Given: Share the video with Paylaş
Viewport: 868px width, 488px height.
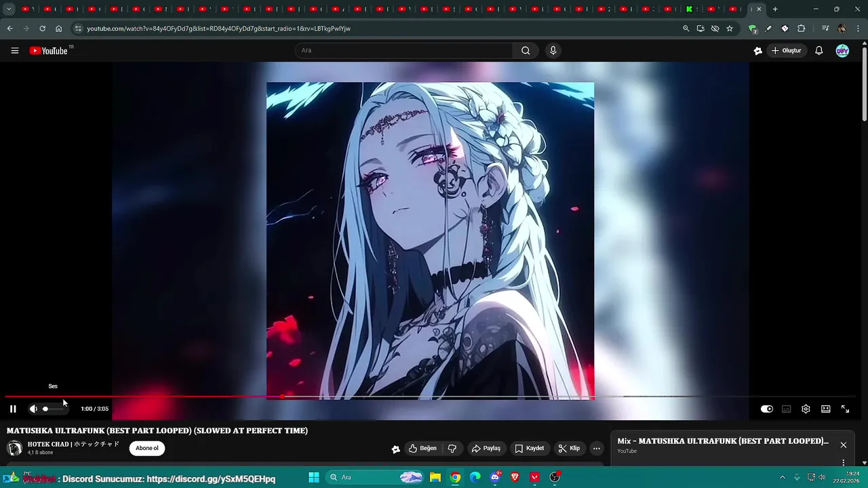Looking at the screenshot, I should pyautogui.click(x=486, y=448).
